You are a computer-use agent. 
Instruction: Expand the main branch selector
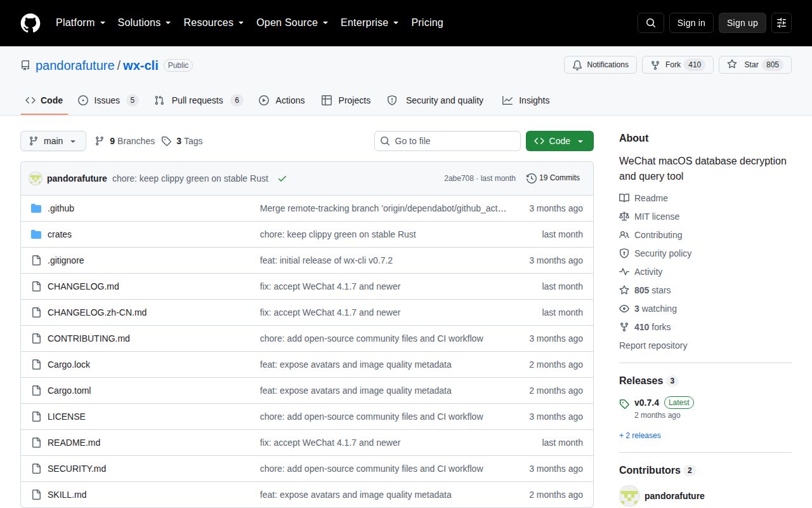pos(53,141)
